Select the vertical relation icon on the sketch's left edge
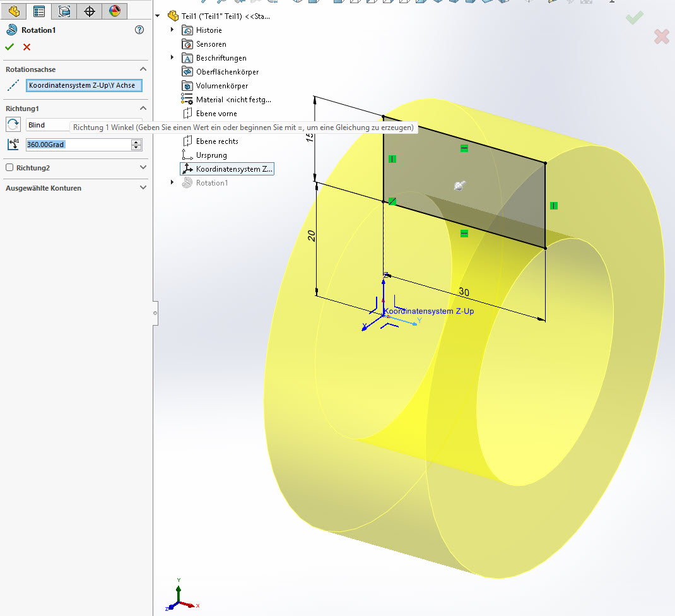 point(392,159)
